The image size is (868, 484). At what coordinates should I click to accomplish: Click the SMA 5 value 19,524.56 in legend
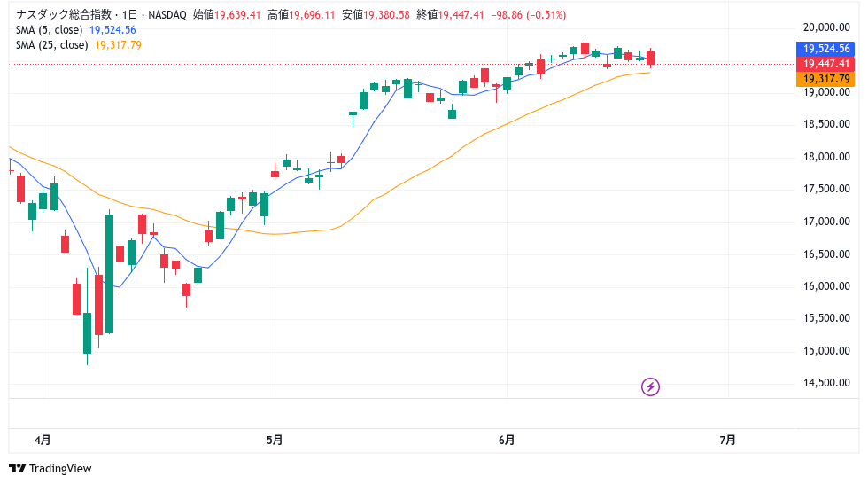pyautogui.click(x=112, y=30)
